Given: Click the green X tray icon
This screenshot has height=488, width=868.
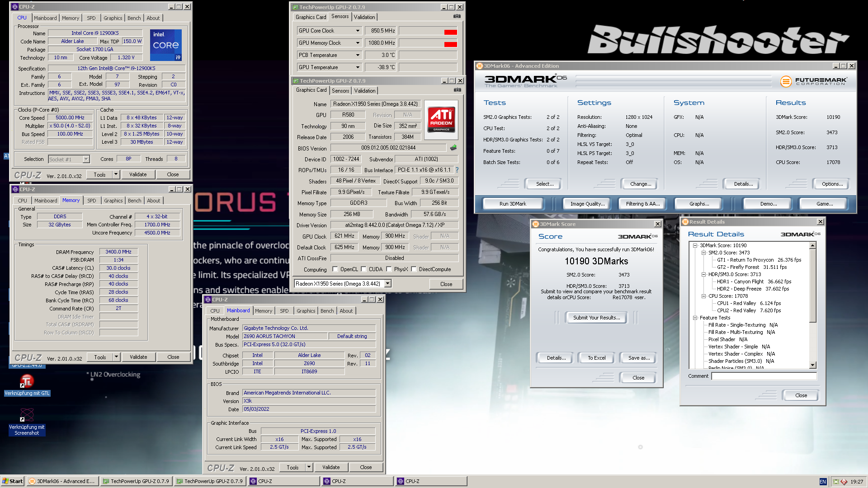Looking at the screenshot, I should click(836, 482).
